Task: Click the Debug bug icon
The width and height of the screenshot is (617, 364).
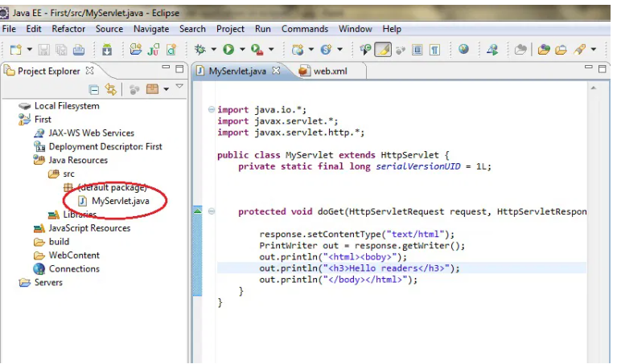Action: 200,50
